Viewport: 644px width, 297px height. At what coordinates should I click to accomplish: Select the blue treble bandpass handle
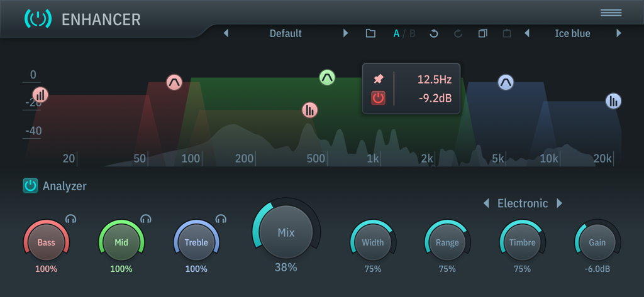(x=506, y=82)
